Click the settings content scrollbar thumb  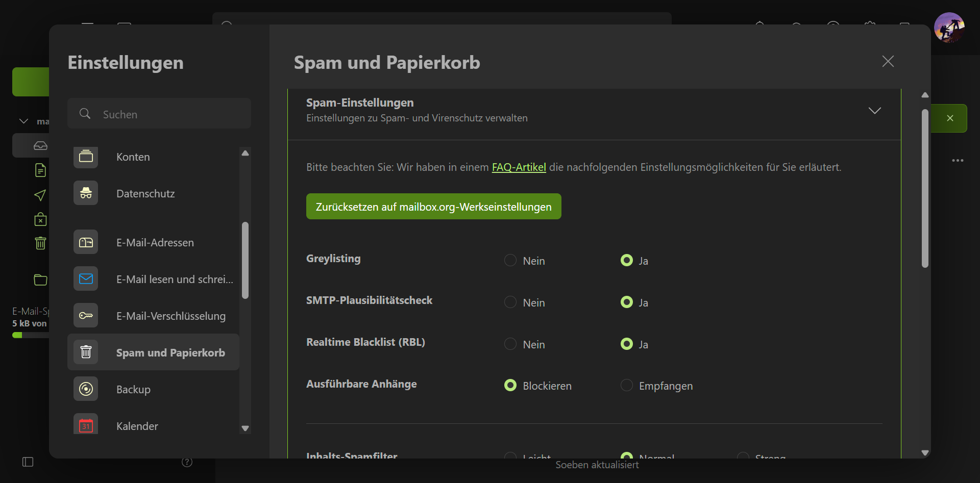(925, 189)
